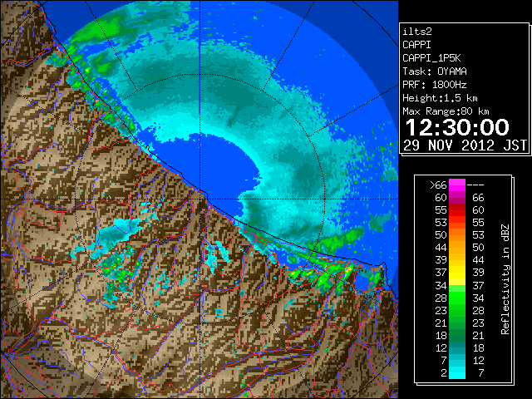
Task: Click the 'PRF: 1800Hz' line
Action: pyautogui.click(x=435, y=85)
